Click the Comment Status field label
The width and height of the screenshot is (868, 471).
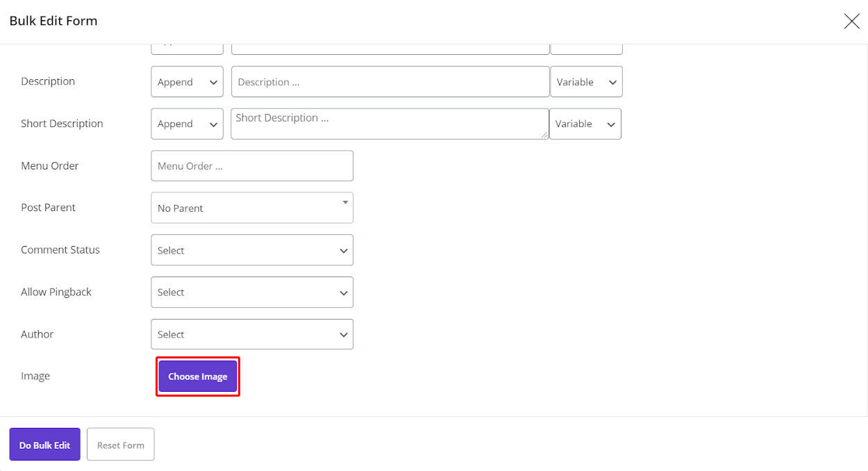pos(60,250)
